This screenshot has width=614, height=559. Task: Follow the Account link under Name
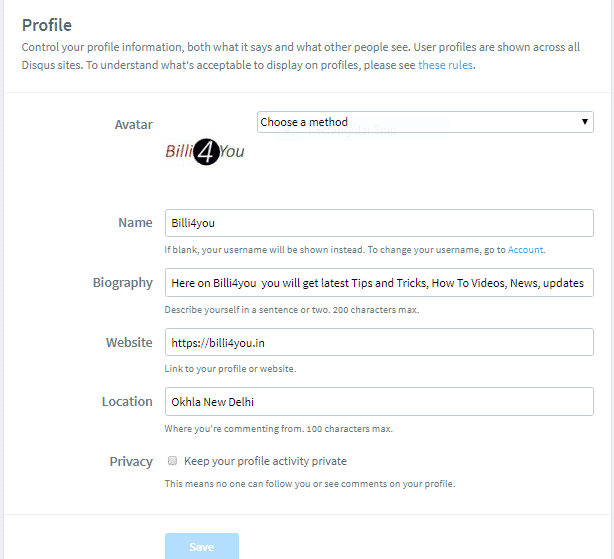click(x=526, y=250)
